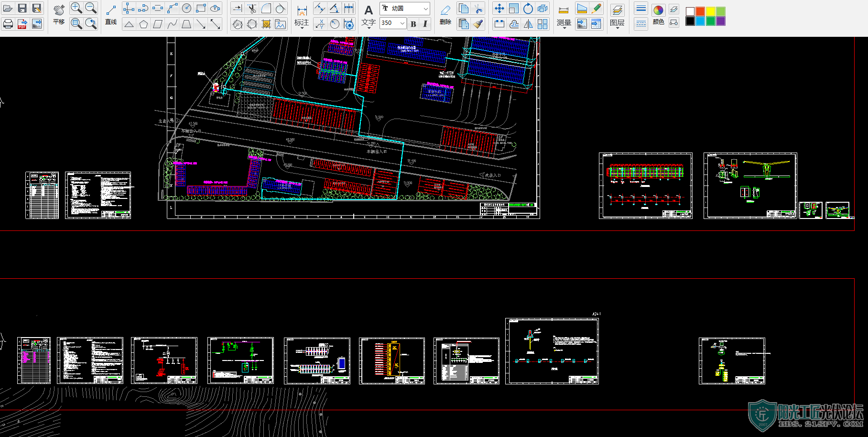Open dimension settings gear icon
Viewport: 868px width, 437px height.
click(349, 24)
